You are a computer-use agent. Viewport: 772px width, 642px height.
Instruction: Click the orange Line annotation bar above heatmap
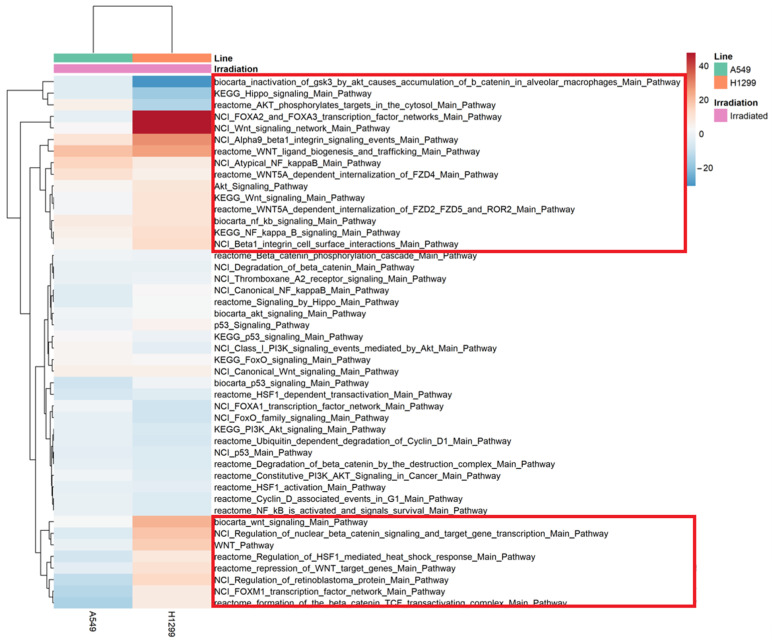(171, 58)
